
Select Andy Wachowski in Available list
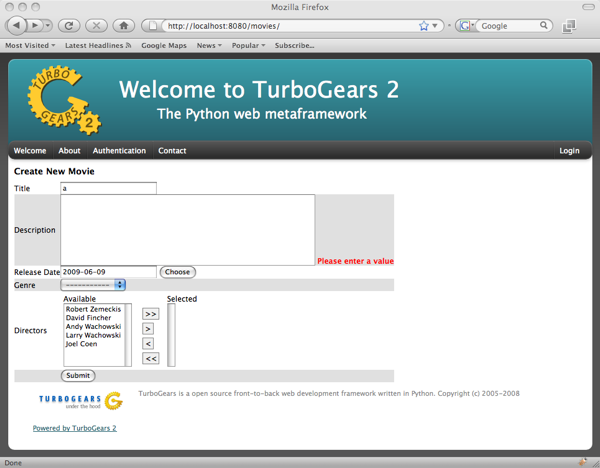click(93, 327)
